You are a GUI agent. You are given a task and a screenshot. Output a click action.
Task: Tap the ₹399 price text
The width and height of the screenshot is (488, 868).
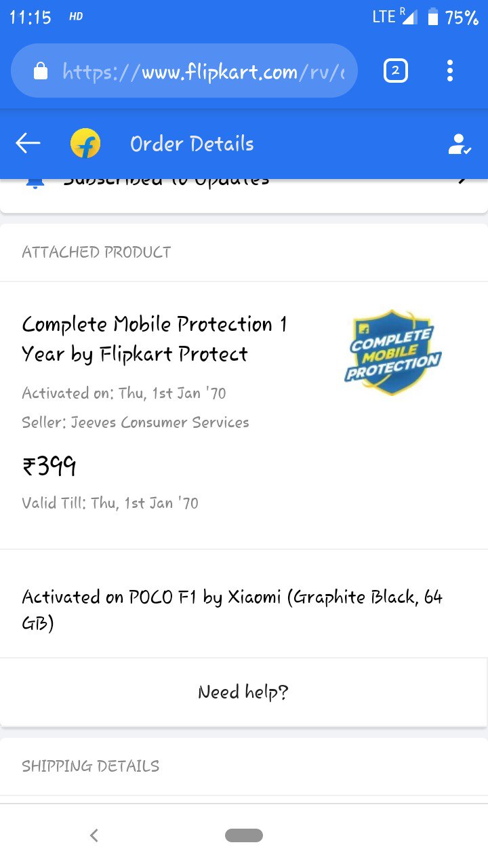(49, 467)
